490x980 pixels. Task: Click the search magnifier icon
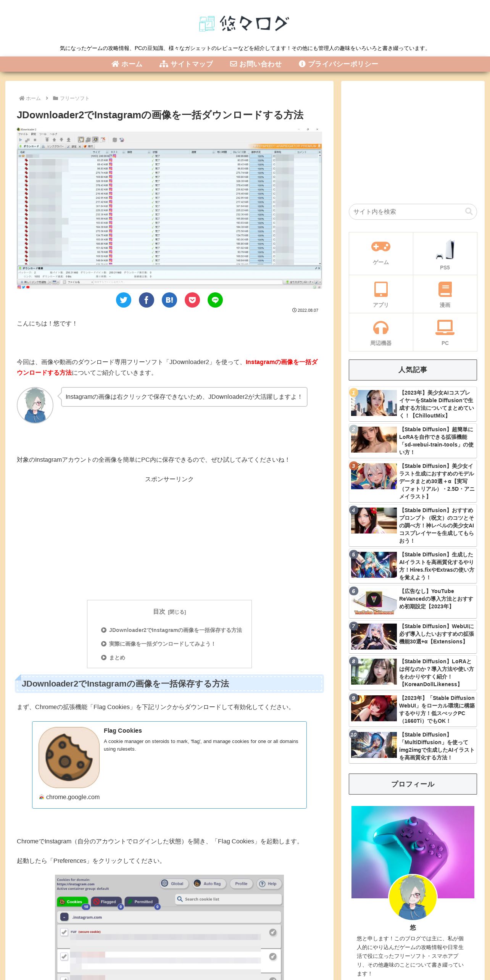(x=469, y=211)
